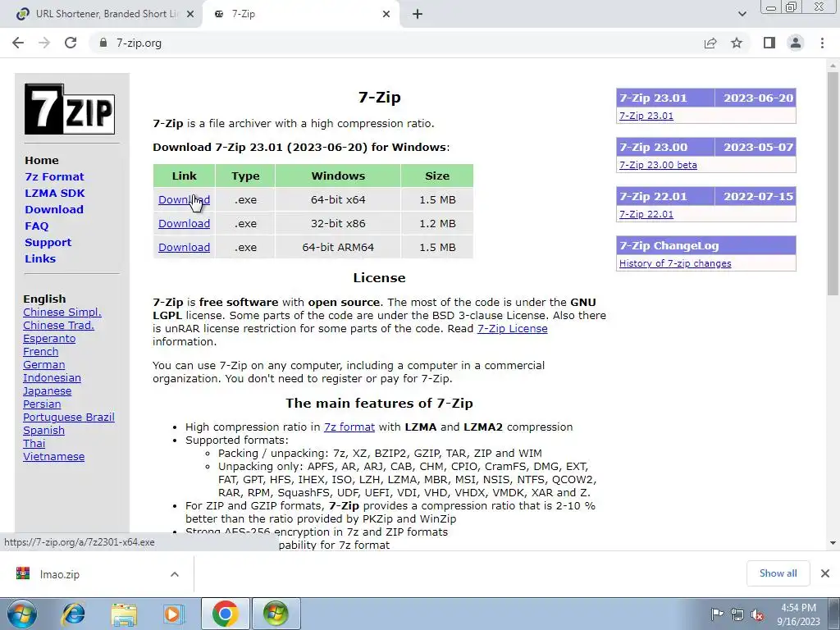The image size is (840, 630).
Task: Click the 7-Zip logo image
Action: click(x=70, y=109)
